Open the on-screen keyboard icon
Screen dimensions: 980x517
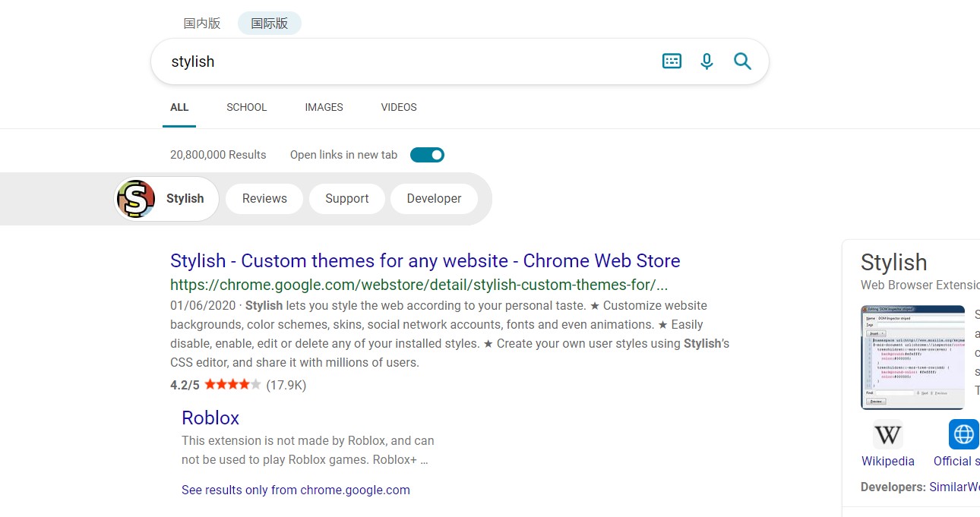(x=672, y=61)
